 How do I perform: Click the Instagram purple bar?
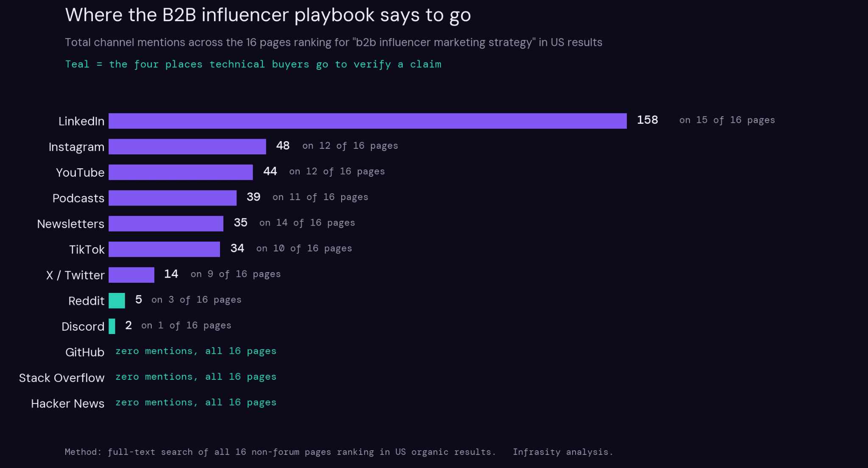click(x=187, y=147)
